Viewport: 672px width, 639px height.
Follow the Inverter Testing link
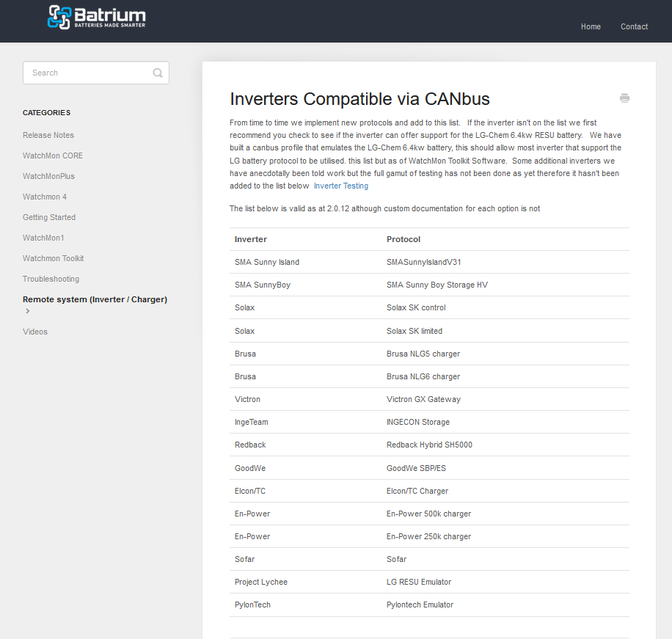(x=340, y=186)
